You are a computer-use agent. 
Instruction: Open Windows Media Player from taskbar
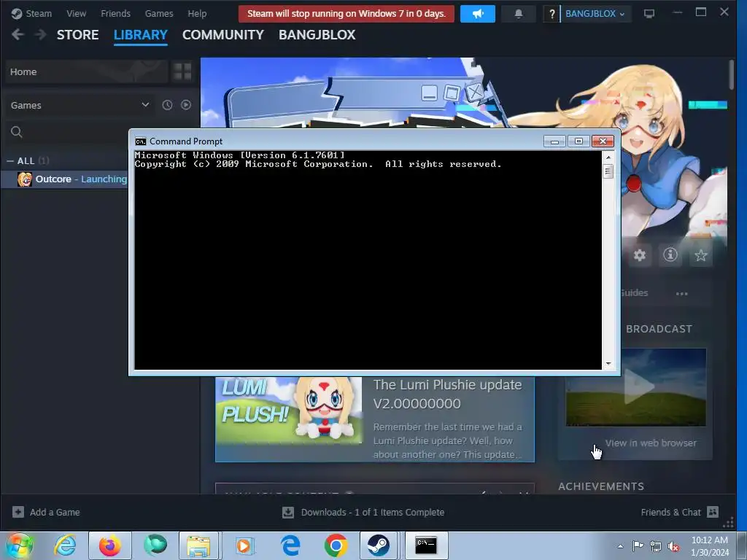pyautogui.click(x=244, y=545)
